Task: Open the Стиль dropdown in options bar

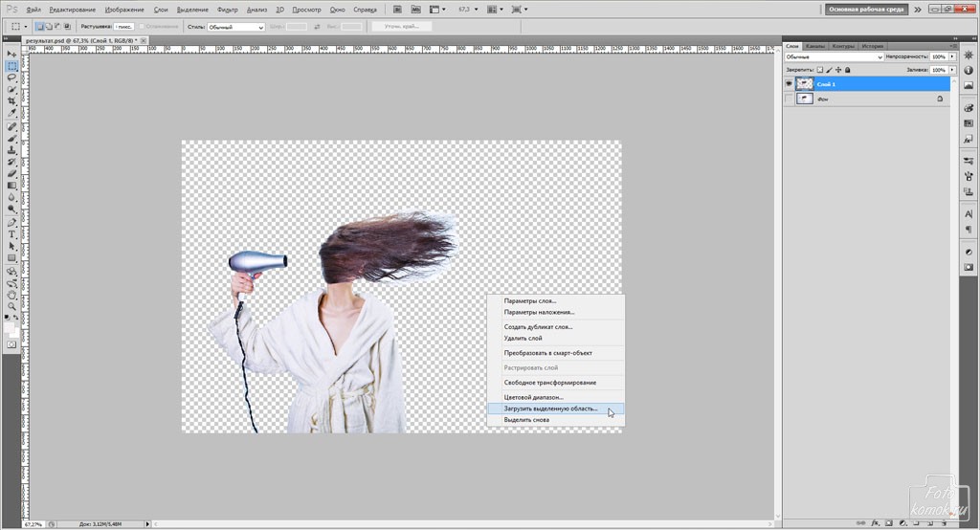Action: pos(234,27)
